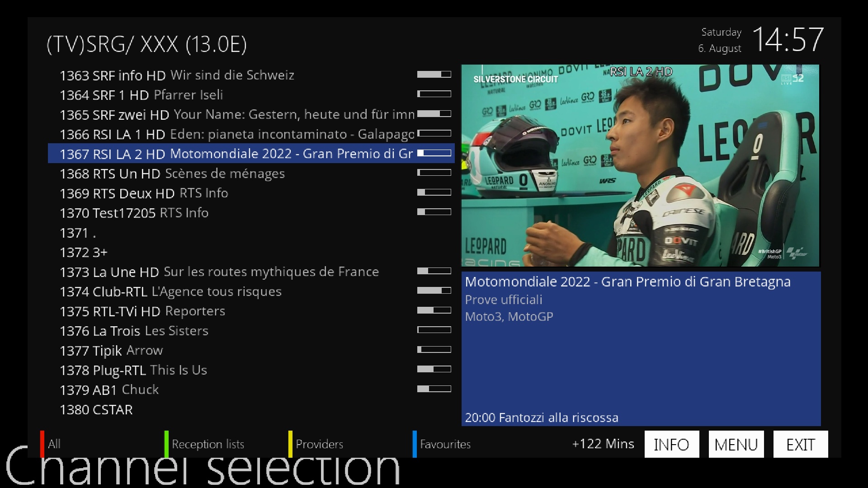The height and width of the screenshot is (488, 868).
Task: Select channel 1370 Test17205
Action: pos(251,212)
